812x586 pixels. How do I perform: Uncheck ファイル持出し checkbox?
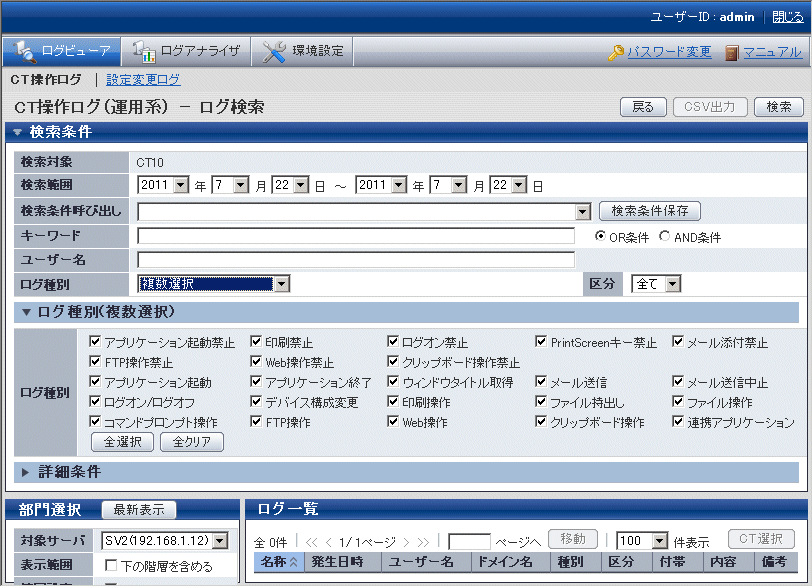[x=541, y=401]
